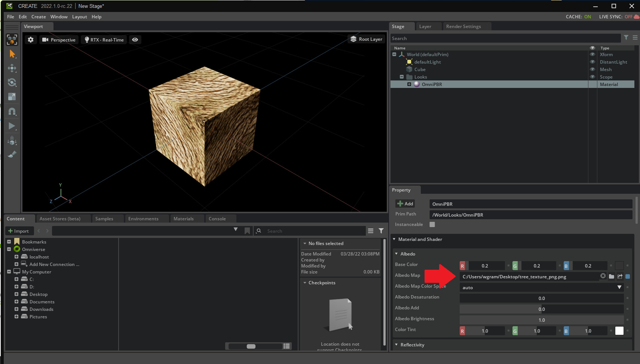
Task: Toggle visibility of defaultLight
Action: (x=592, y=62)
